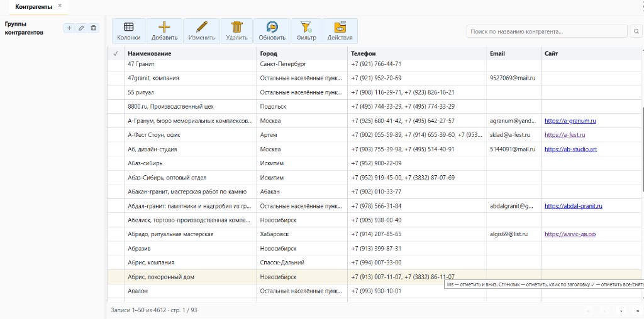This screenshot has height=319, width=644.
Task: Click the Добавить plus button
Action: click(164, 31)
